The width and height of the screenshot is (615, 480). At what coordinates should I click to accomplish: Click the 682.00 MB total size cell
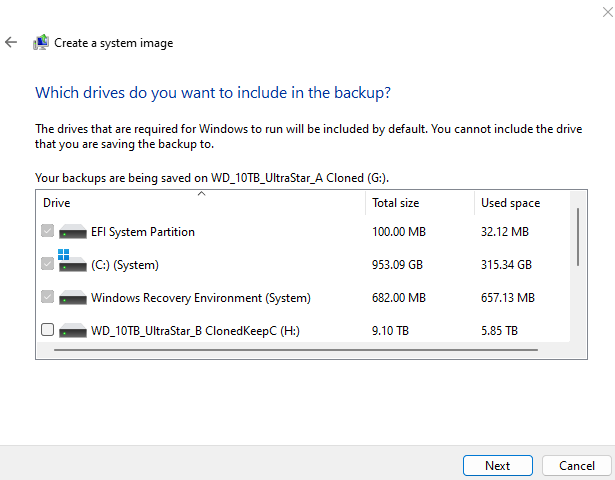(399, 298)
